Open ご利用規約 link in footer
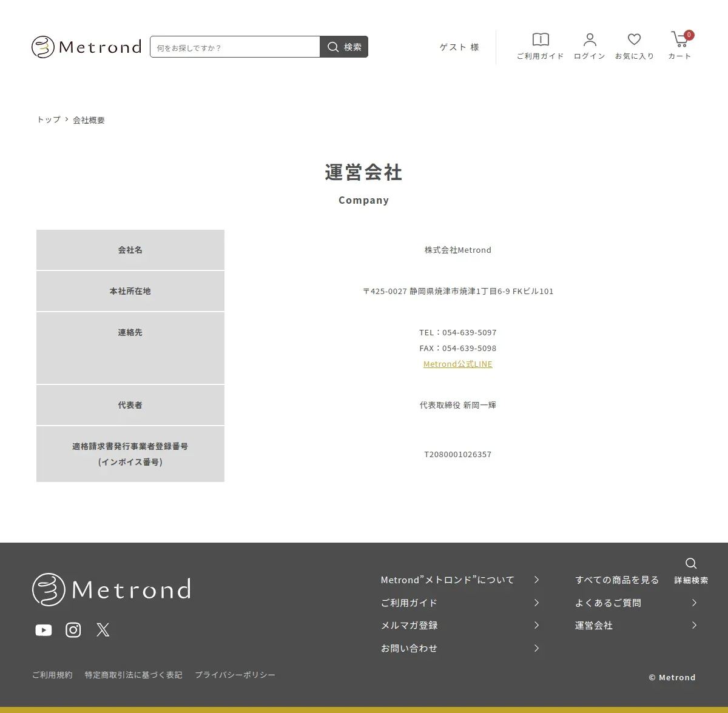This screenshot has height=713, width=728. [x=52, y=675]
